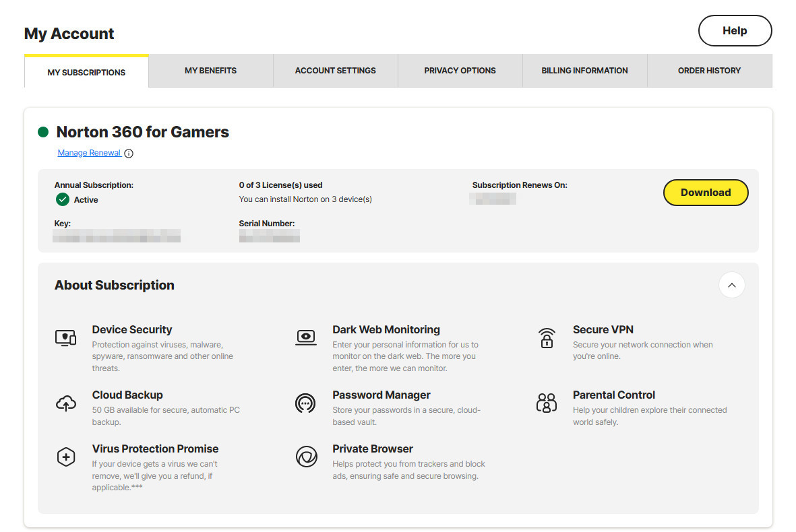The width and height of the screenshot is (796, 532).
Task: Click the Subscription Renews On label
Action: tap(520, 185)
